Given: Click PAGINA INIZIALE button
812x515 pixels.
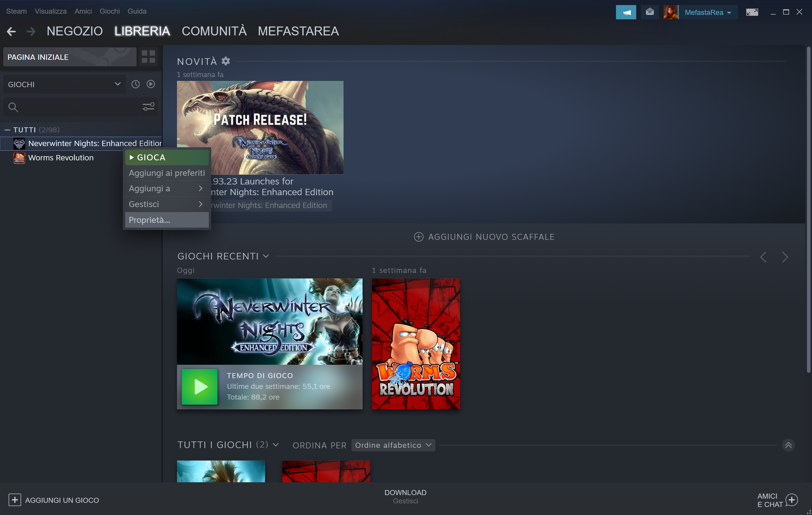Looking at the screenshot, I should (70, 57).
